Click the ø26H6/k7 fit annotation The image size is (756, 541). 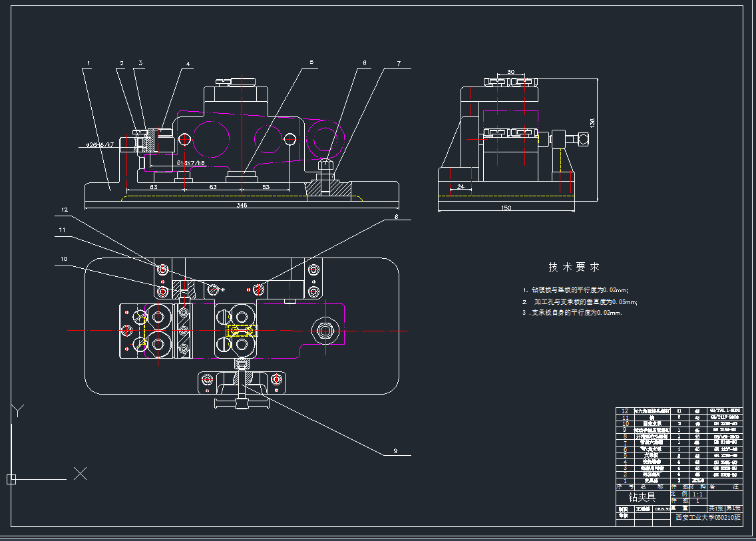(x=100, y=144)
